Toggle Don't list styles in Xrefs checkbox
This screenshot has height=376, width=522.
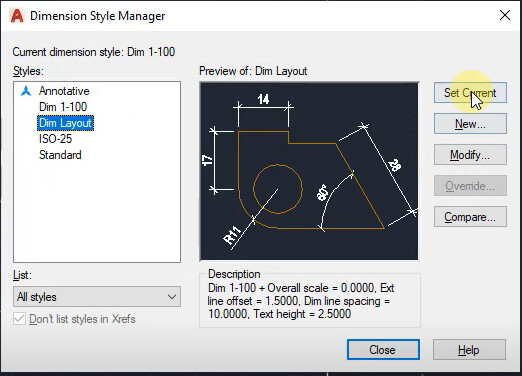click(19, 319)
